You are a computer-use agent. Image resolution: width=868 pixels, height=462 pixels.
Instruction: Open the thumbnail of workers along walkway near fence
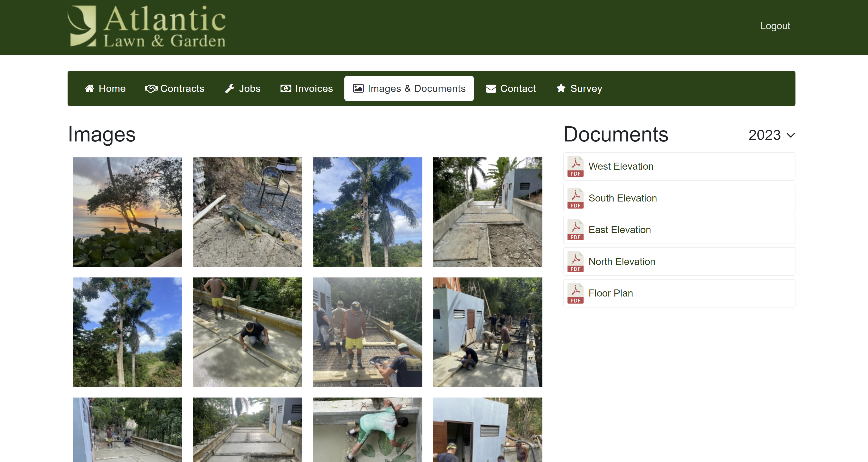pos(127,430)
